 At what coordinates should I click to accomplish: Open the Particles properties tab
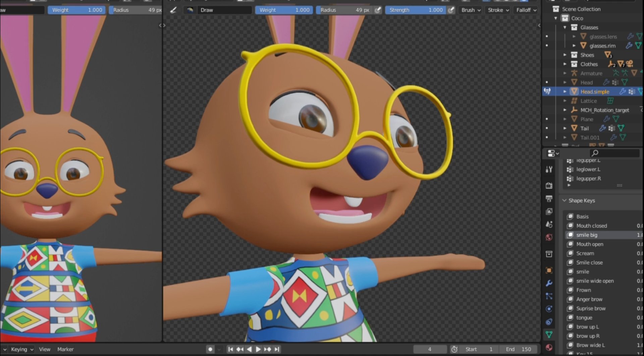point(549,296)
